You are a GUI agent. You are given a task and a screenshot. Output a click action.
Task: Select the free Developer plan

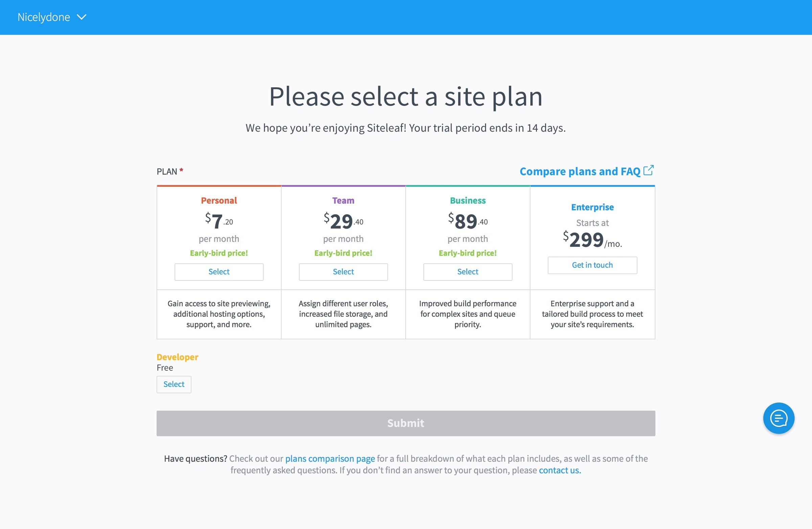174,384
